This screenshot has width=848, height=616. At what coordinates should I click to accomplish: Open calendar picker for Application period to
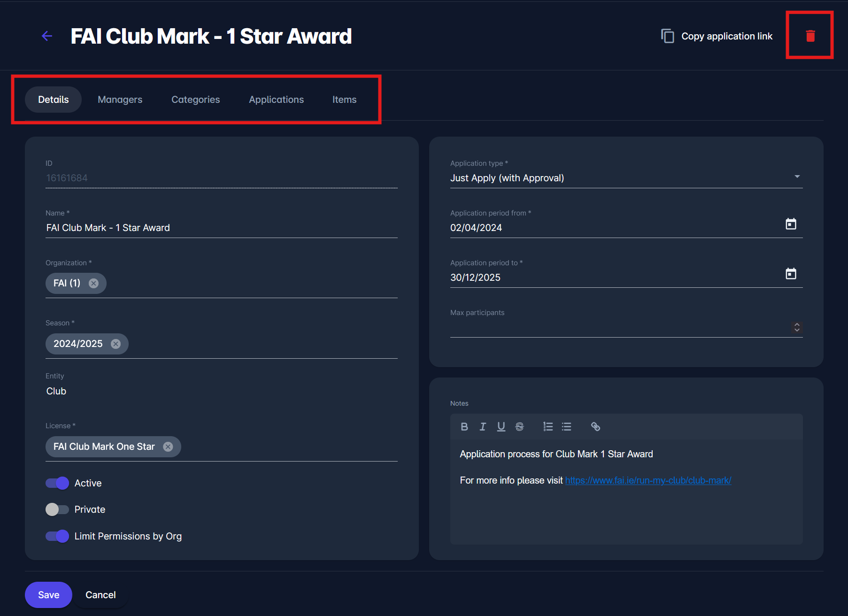791,274
